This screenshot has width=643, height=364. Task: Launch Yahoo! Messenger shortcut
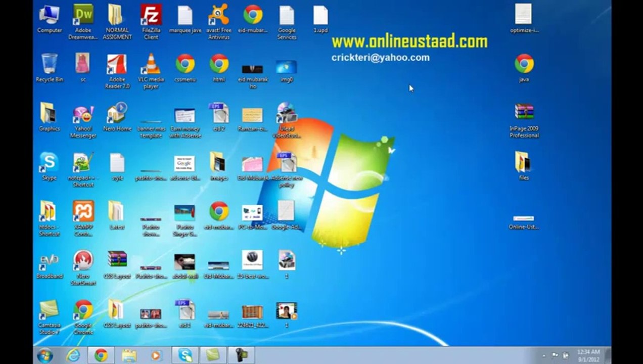click(x=83, y=120)
